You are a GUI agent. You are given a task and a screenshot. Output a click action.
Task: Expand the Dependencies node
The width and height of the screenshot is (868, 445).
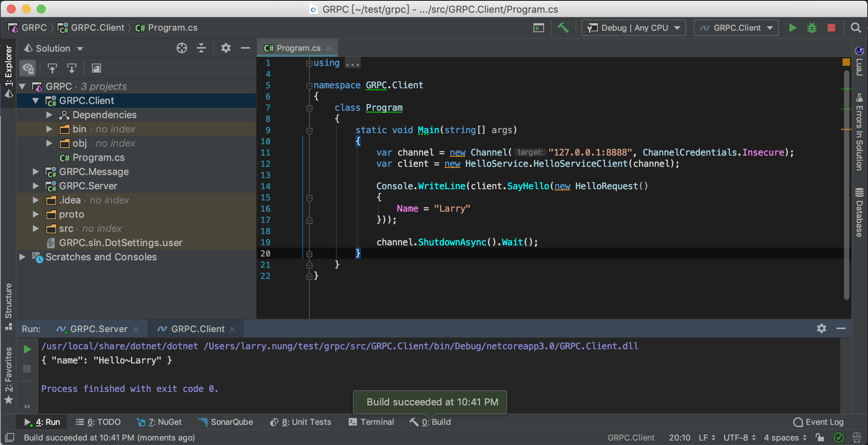click(x=49, y=115)
